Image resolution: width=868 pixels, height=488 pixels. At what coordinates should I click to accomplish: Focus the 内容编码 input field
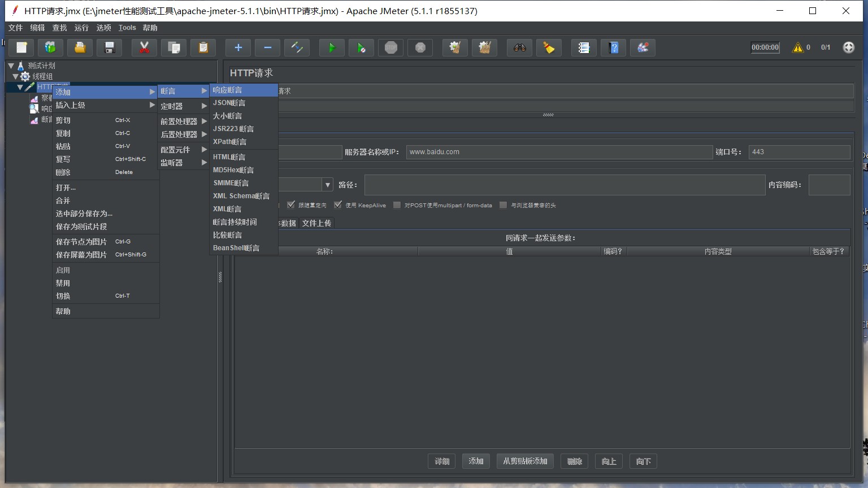click(x=830, y=185)
